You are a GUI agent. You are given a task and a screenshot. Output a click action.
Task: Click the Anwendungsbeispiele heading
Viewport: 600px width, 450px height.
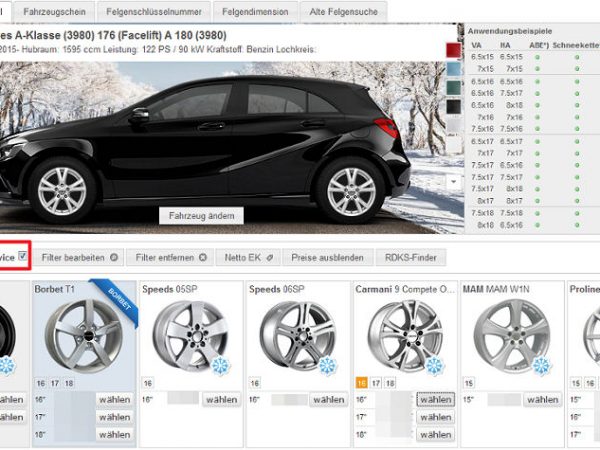point(510,31)
